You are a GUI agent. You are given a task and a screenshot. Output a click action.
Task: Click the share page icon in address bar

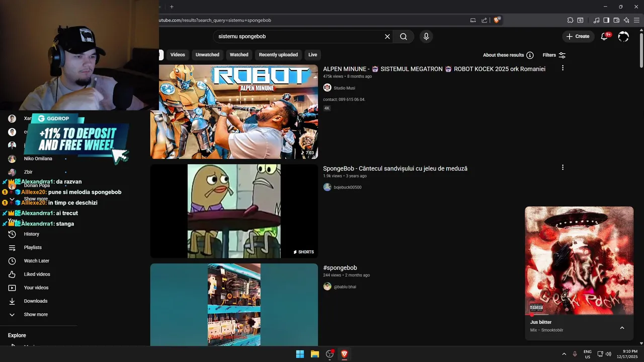[484, 20]
